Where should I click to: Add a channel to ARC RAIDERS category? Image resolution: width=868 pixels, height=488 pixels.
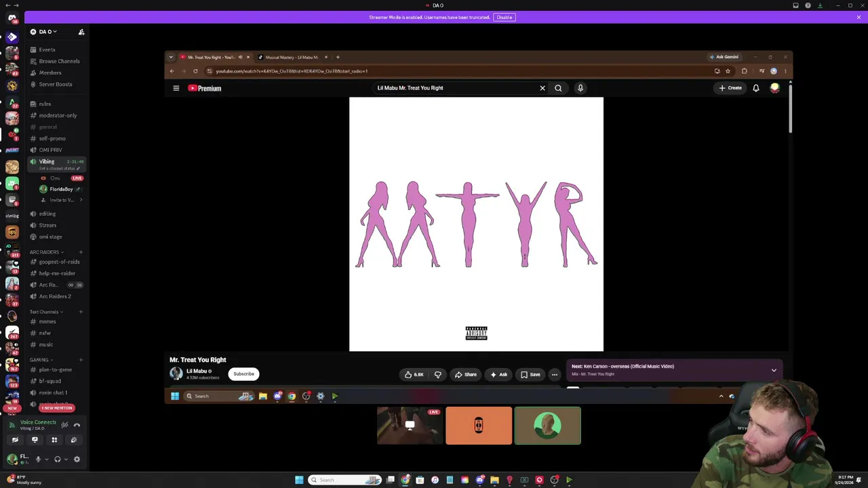click(81, 252)
